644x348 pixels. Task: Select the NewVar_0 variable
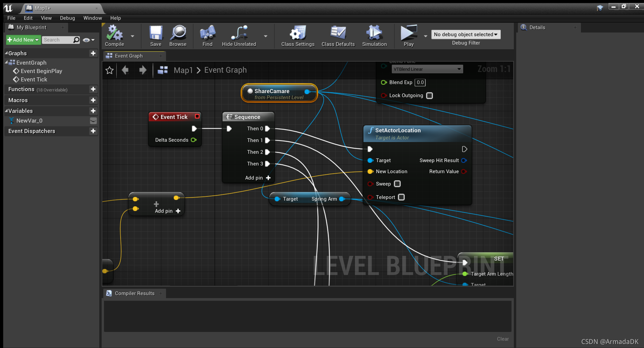[29, 121]
